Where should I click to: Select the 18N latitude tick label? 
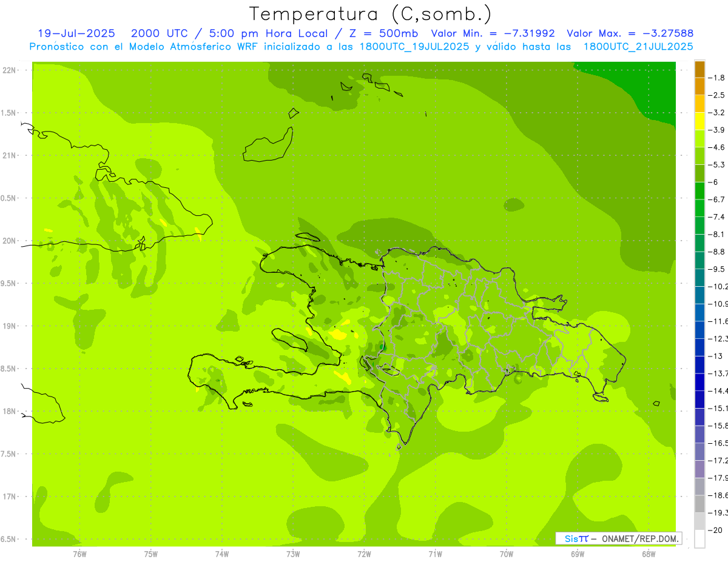pyautogui.click(x=10, y=411)
